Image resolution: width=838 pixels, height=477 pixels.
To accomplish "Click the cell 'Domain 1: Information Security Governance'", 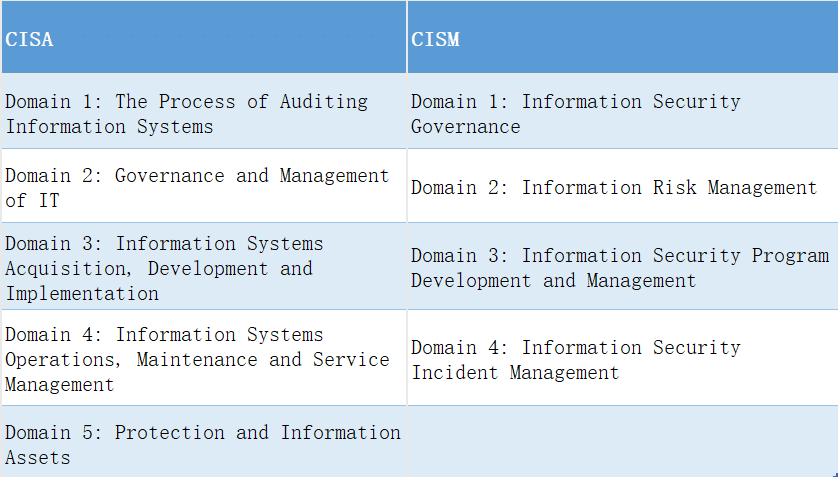I will click(623, 111).
